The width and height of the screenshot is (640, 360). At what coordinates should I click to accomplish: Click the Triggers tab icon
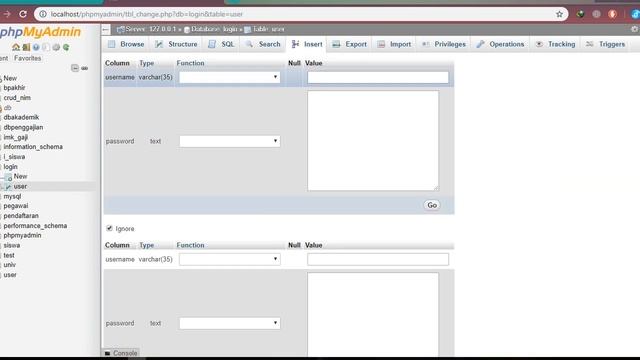pos(589,44)
